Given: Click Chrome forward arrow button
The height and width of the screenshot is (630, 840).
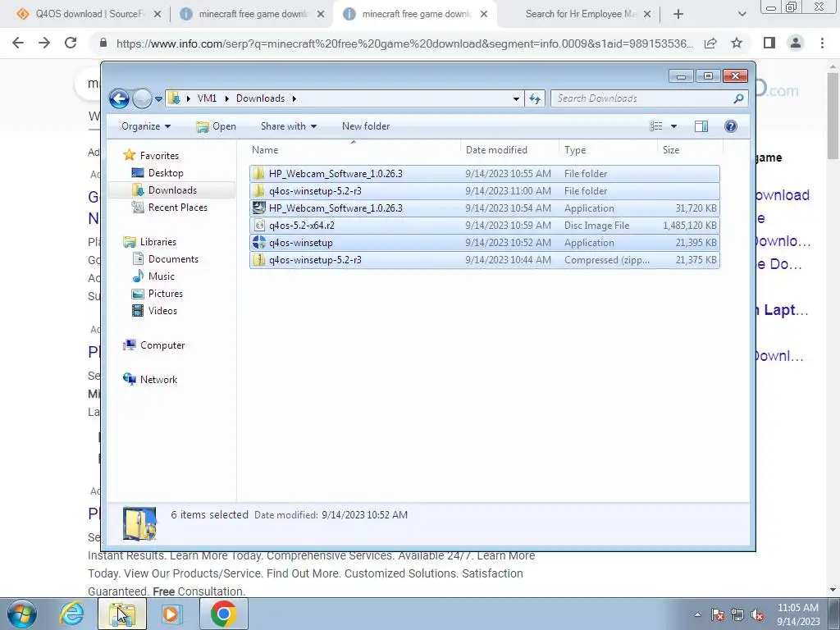Looking at the screenshot, I should coord(44,43).
